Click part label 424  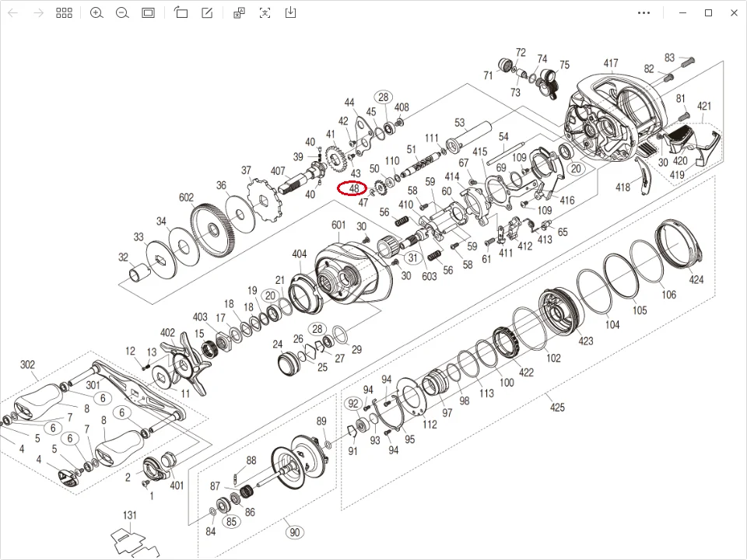pyautogui.click(x=696, y=279)
